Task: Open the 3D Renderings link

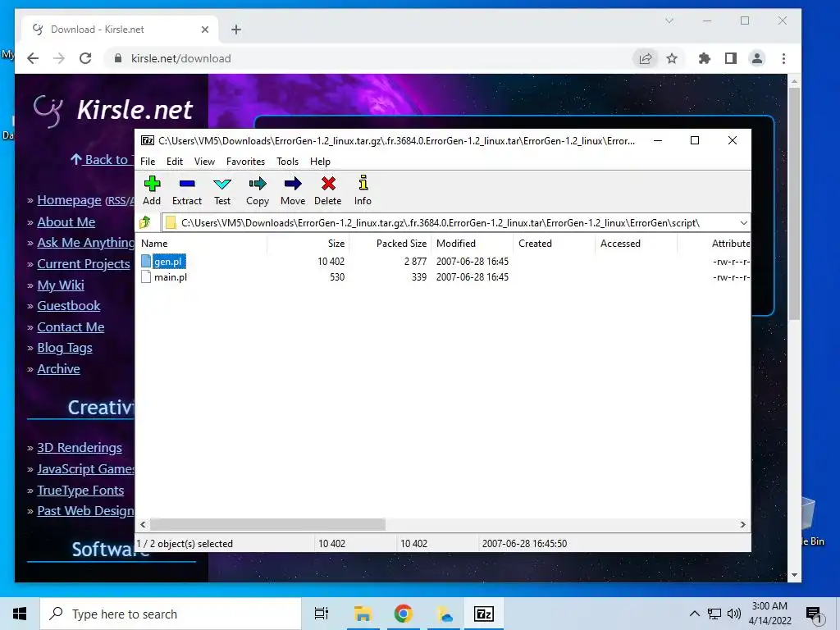Action: (80, 448)
